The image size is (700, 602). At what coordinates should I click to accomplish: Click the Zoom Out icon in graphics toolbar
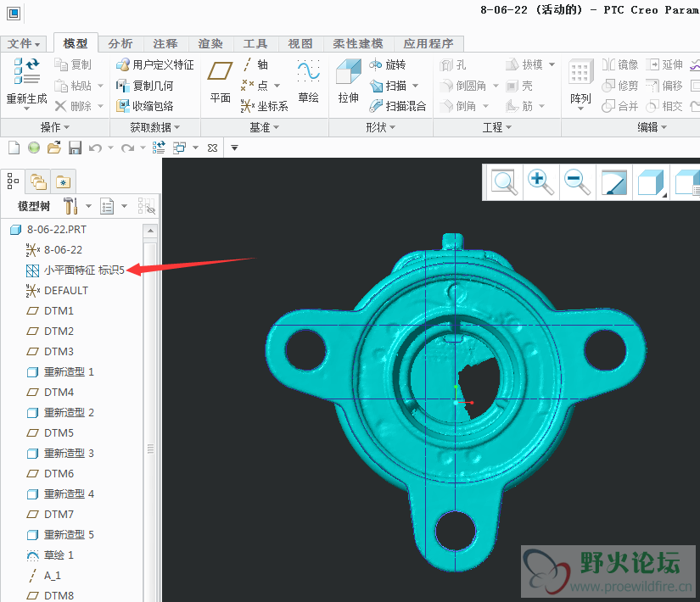click(x=577, y=182)
